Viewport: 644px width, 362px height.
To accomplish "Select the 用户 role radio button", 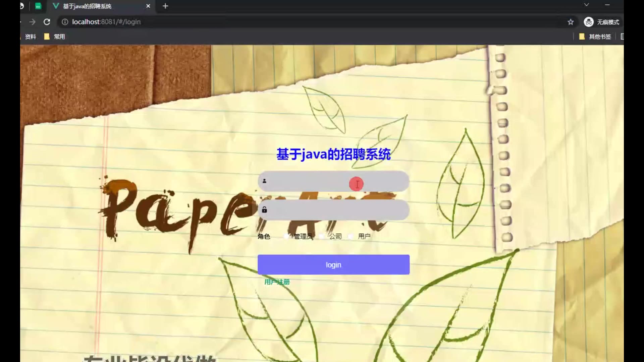I will tap(351, 236).
